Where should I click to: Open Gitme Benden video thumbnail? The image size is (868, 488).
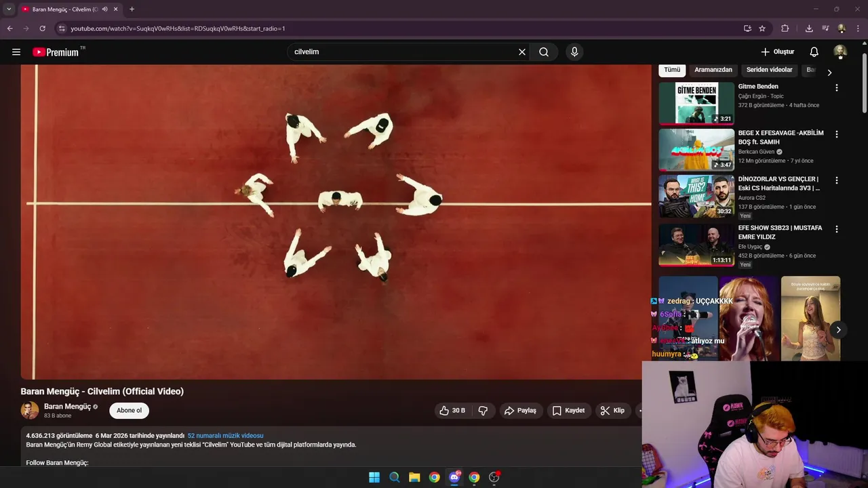[696, 104]
